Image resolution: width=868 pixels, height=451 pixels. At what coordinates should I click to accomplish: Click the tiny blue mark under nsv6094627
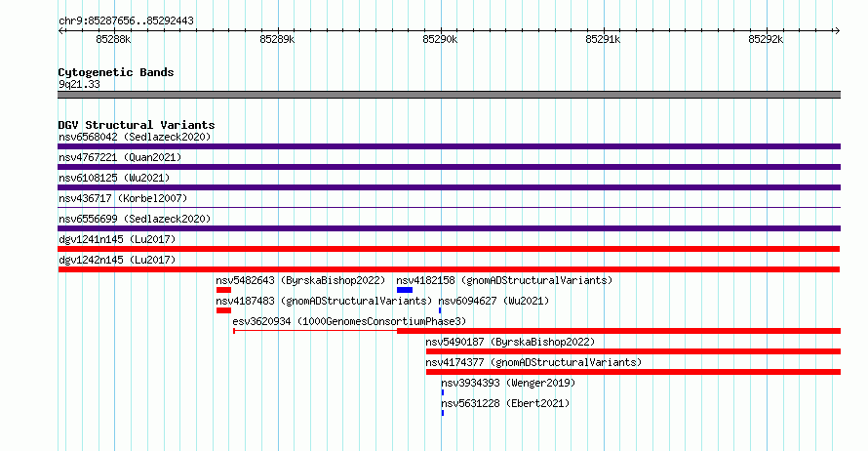coord(440,310)
